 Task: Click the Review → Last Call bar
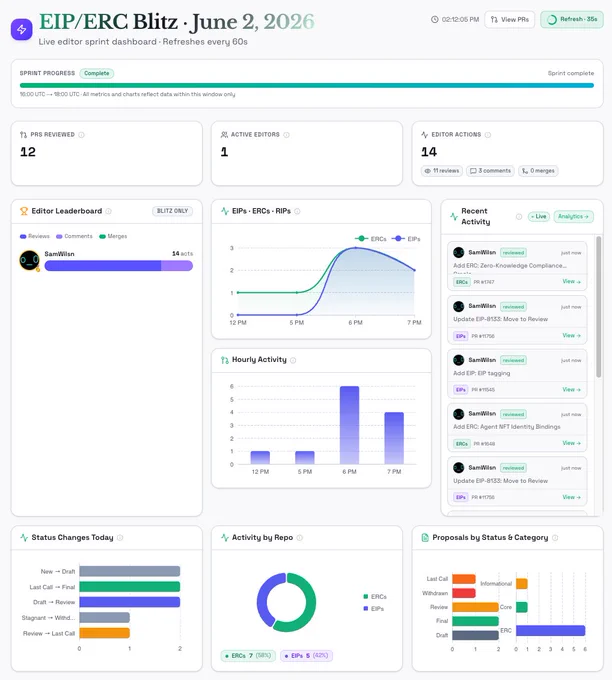pyautogui.click(x=104, y=633)
